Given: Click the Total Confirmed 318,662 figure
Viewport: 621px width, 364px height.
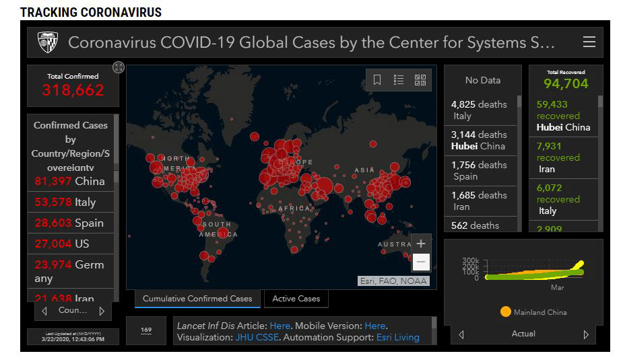Looking at the screenshot, I should pyautogui.click(x=73, y=89).
